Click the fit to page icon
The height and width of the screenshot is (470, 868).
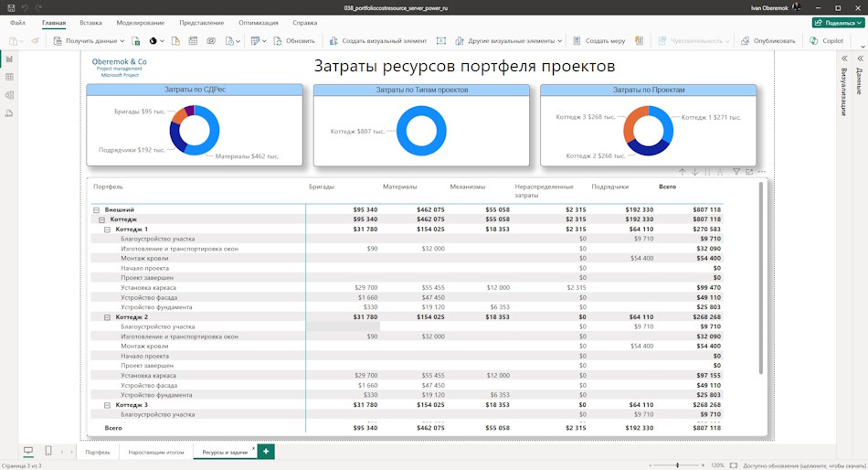(734, 465)
